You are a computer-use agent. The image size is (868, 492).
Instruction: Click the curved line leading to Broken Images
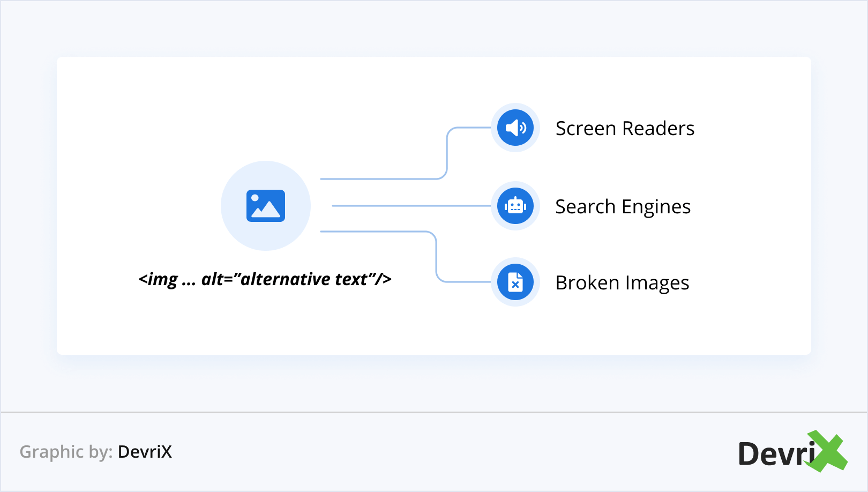[x=436, y=257]
